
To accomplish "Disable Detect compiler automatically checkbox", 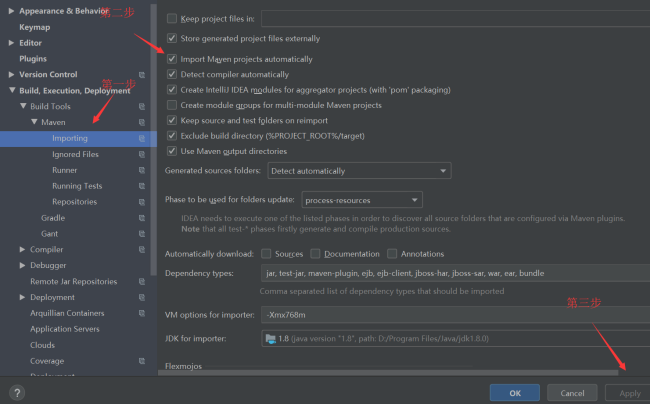I will (x=172, y=75).
